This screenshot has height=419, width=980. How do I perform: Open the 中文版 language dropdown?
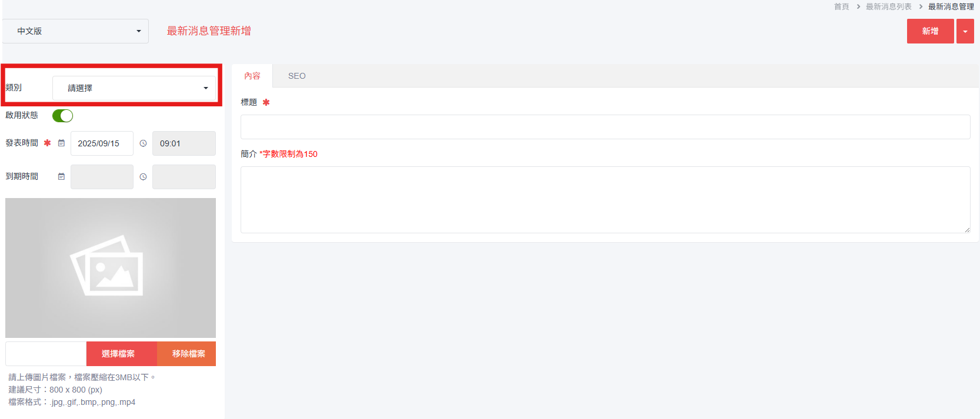pos(76,31)
